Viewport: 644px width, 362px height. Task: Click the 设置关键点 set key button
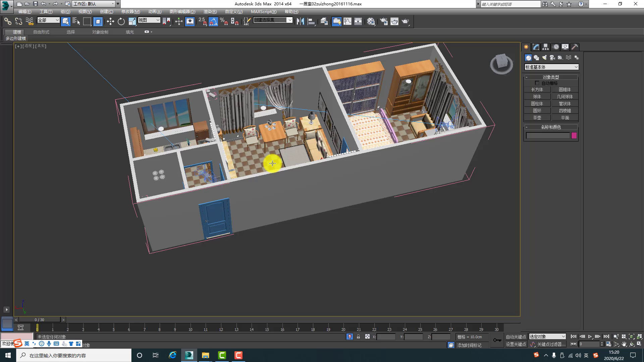(x=516, y=344)
